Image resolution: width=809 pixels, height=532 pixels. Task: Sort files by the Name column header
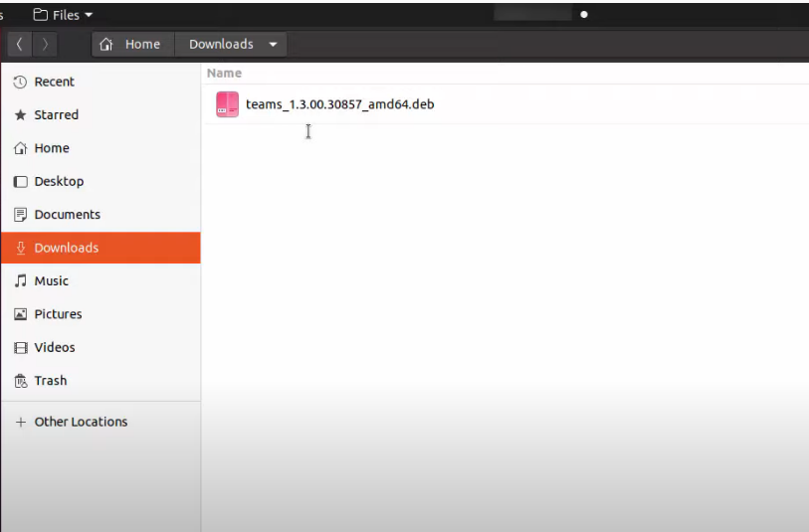pos(224,74)
